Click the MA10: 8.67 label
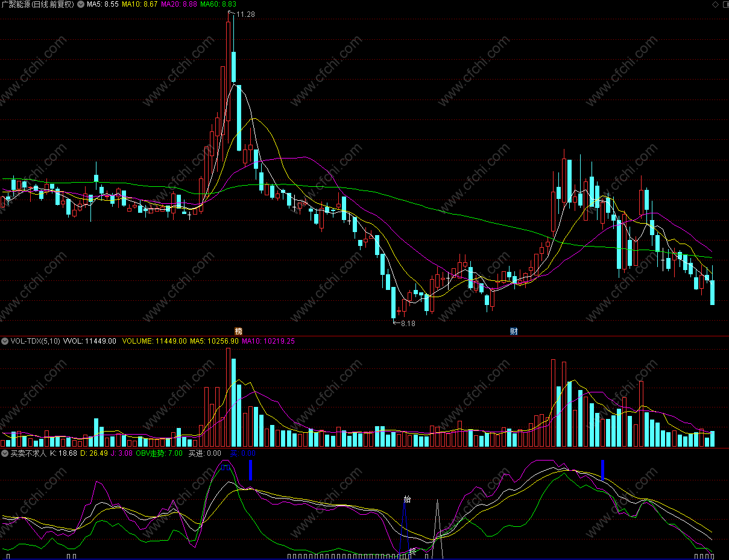Viewport: 729px width, 560px height. (x=140, y=4)
